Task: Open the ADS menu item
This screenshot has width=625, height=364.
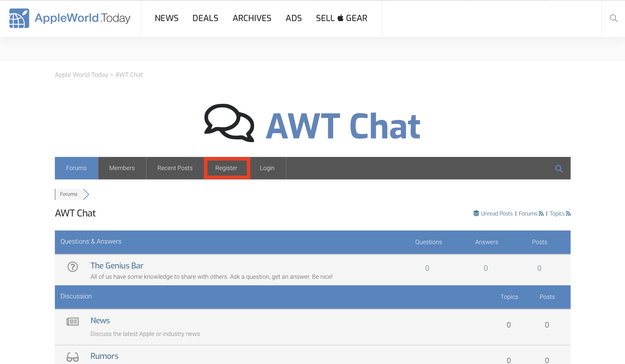Action: click(294, 18)
